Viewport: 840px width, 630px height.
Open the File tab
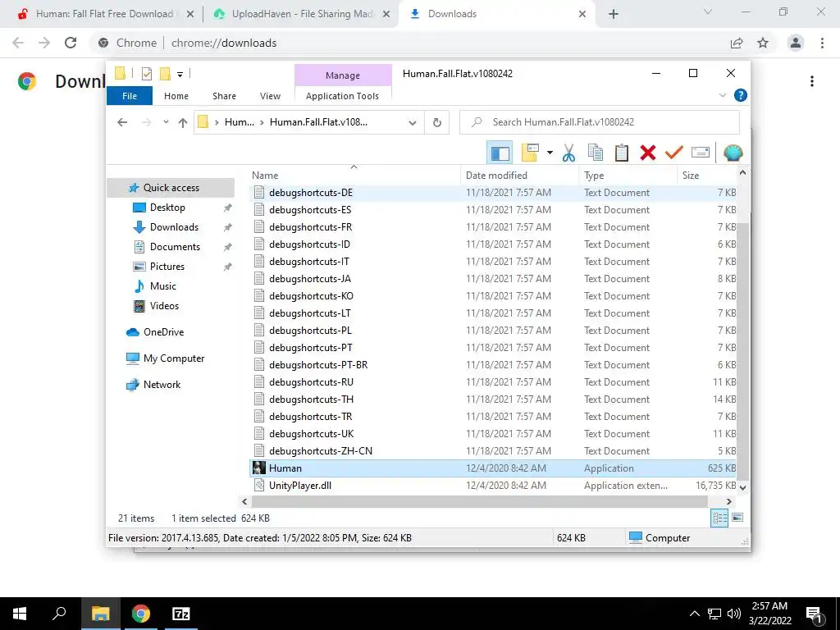pos(130,96)
